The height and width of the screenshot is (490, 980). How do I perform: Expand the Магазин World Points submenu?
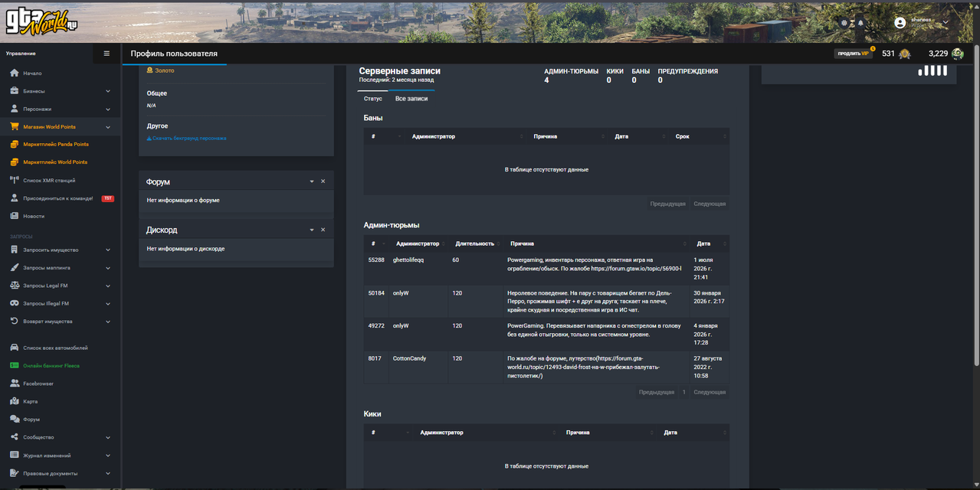tap(108, 127)
